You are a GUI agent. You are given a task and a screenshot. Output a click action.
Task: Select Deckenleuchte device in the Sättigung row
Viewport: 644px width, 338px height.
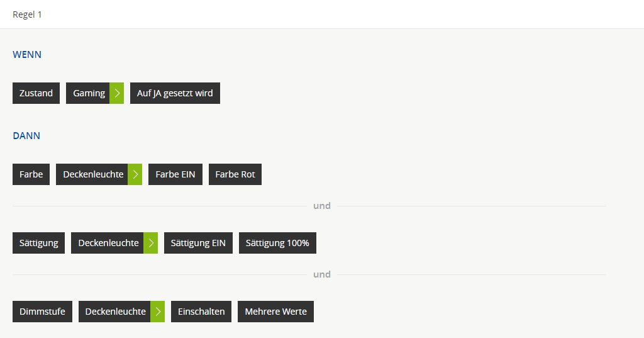tap(108, 243)
